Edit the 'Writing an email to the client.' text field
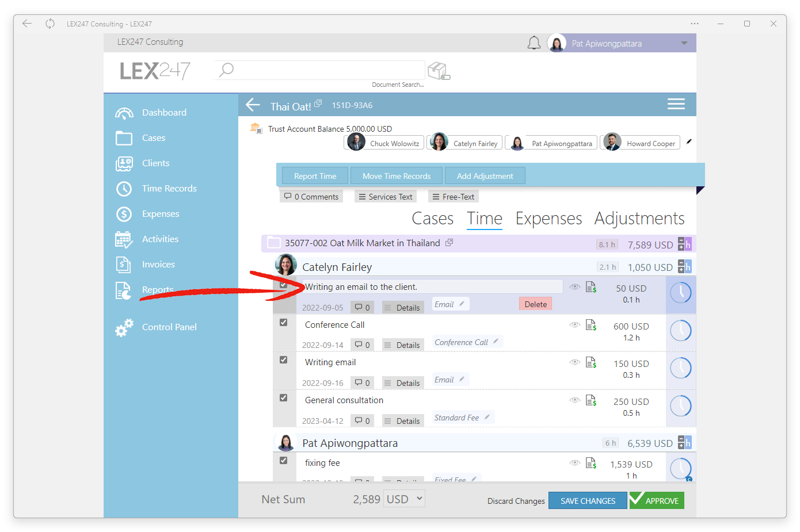This screenshot has width=800, height=532. tap(432, 287)
